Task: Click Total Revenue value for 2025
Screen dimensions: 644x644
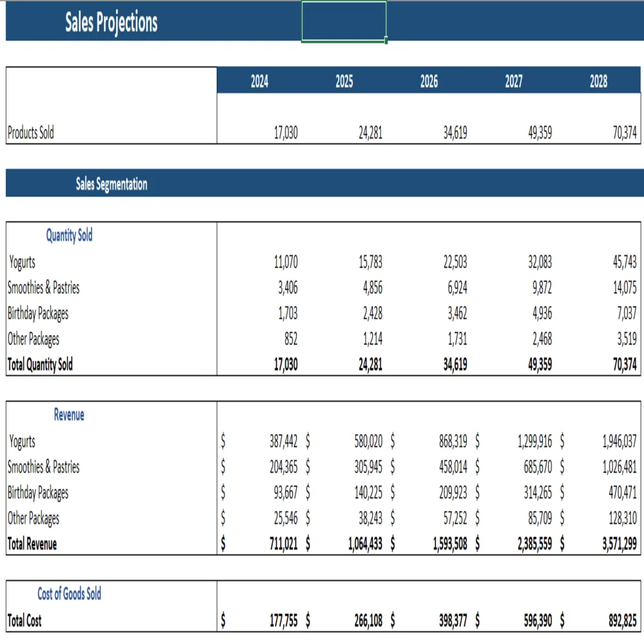Action: [x=365, y=544]
